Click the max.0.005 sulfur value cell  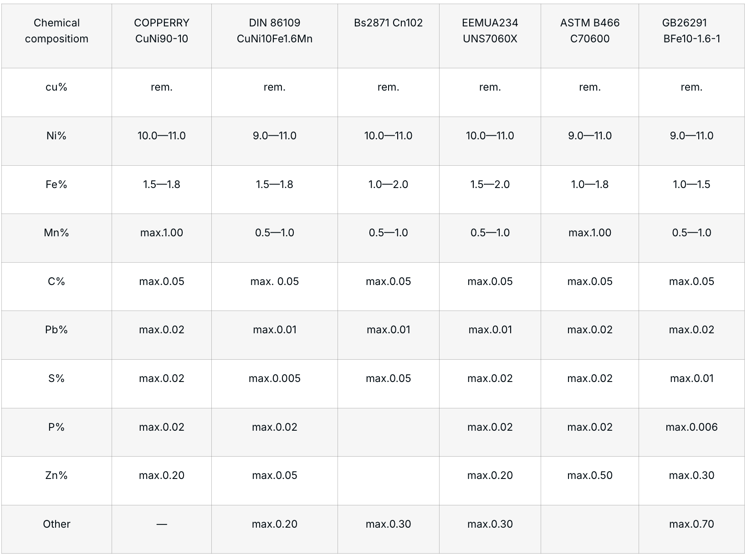point(275,378)
